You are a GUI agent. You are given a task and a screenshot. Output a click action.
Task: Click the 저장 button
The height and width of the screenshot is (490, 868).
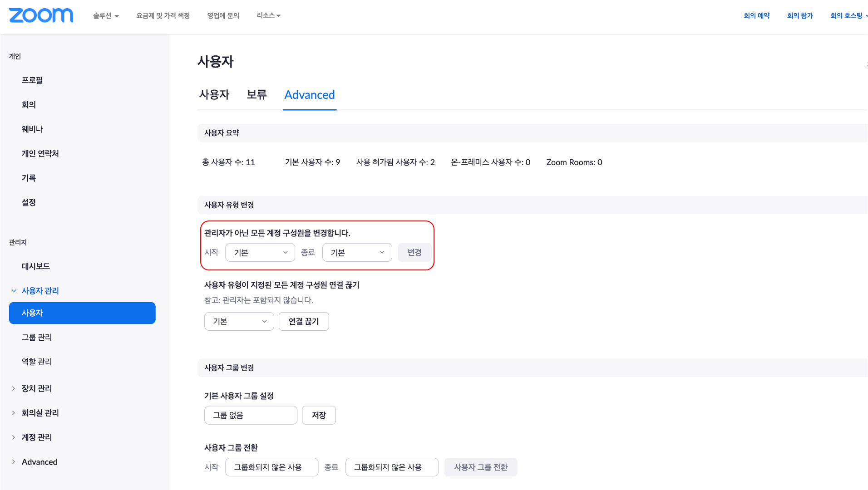point(319,416)
